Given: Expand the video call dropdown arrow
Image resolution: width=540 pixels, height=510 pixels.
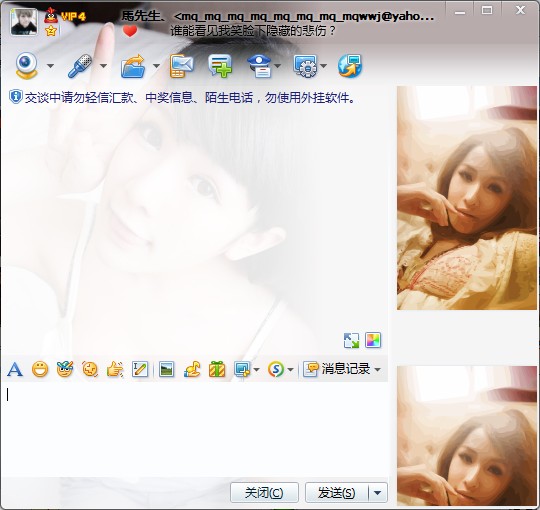Looking at the screenshot, I should pyautogui.click(x=51, y=65).
